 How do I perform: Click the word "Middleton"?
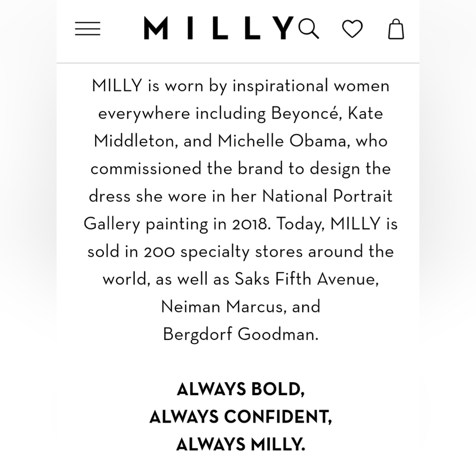click(134, 141)
